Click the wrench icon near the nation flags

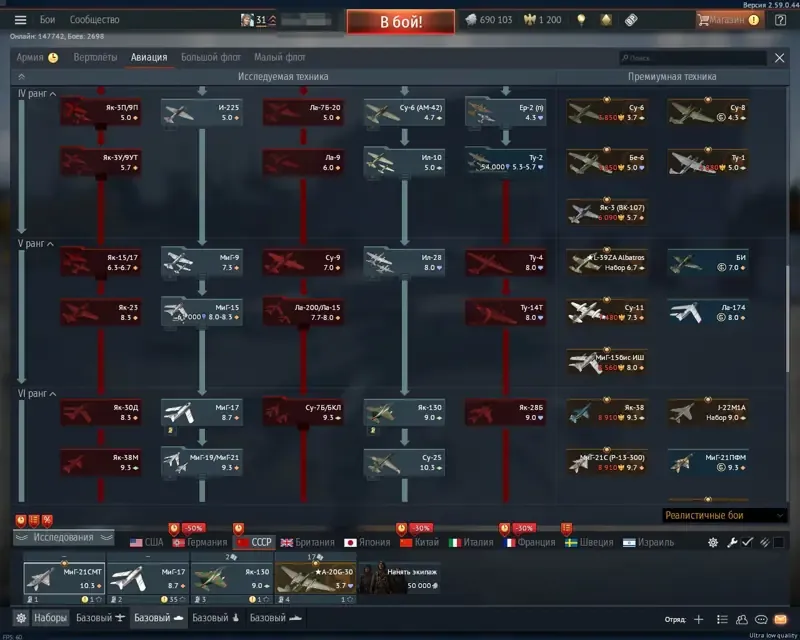click(732, 543)
